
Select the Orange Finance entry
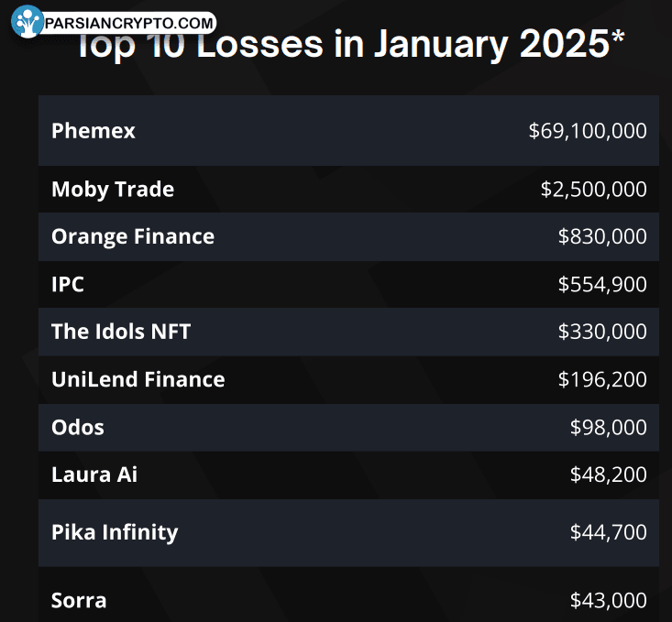point(133,236)
